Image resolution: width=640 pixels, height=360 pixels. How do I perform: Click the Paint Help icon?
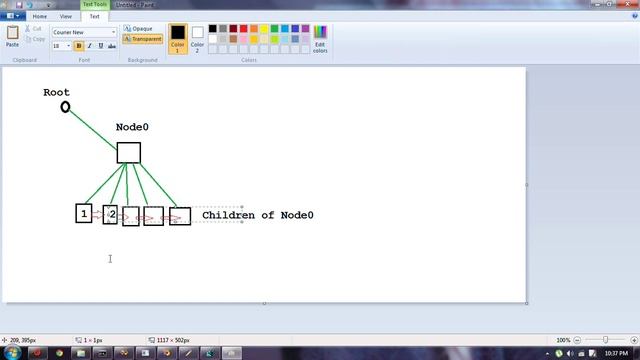click(634, 16)
